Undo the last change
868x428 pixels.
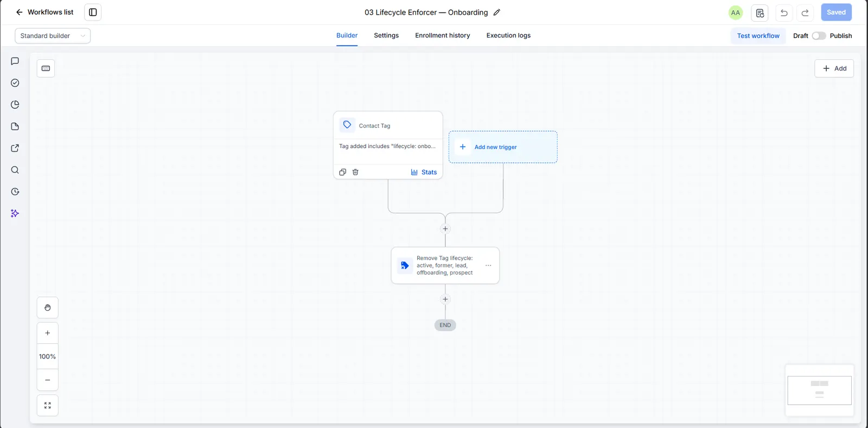point(784,12)
